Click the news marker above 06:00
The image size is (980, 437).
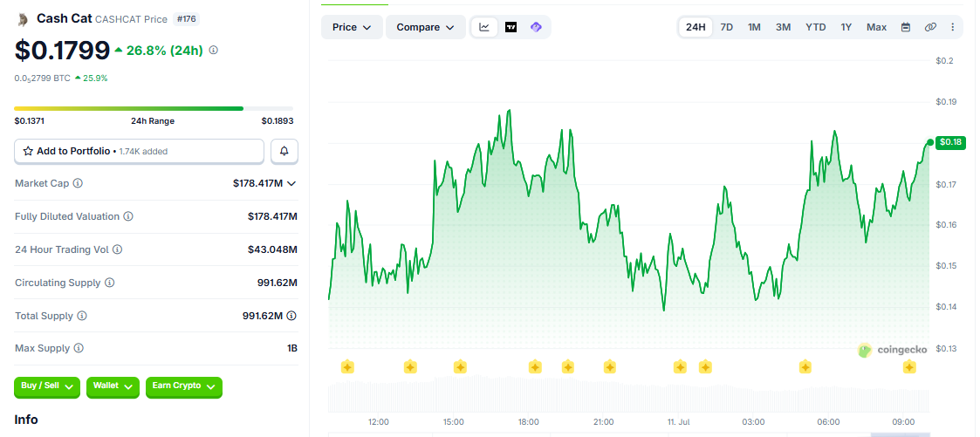point(805,367)
